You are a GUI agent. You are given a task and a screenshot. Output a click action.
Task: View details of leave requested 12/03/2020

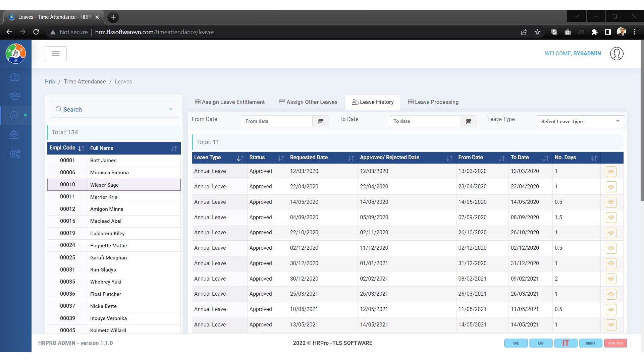611,172
